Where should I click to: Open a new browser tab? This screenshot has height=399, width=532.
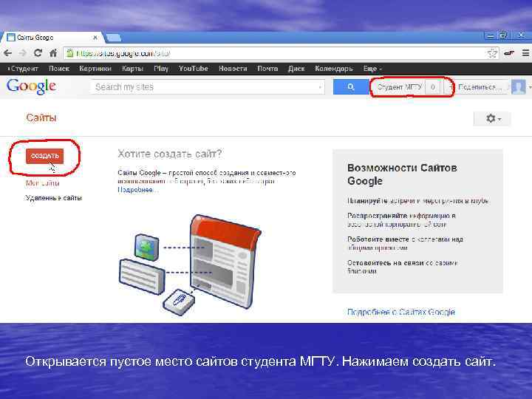click(113, 38)
